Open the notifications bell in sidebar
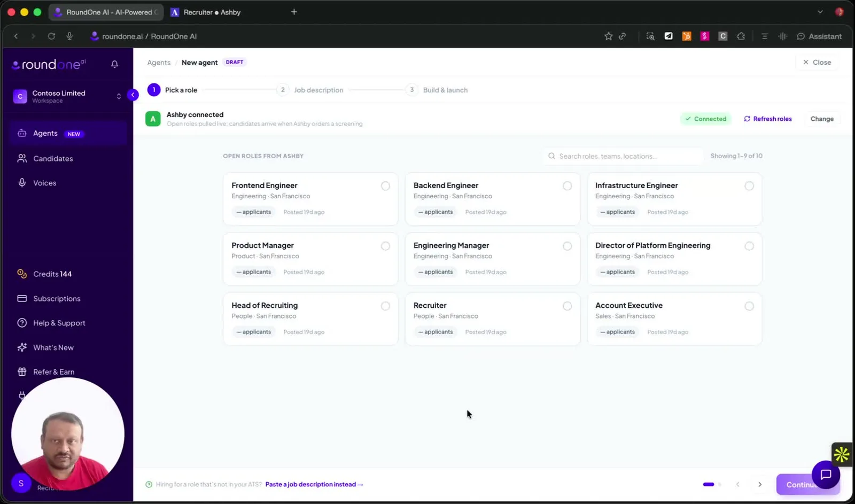This screenshot has height=504, width=855. point(114,64)
